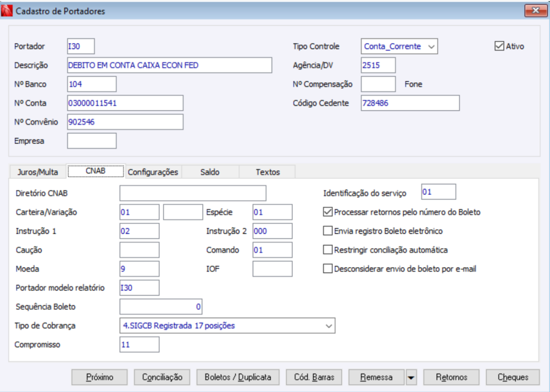The width and height of the screenshot is (550, 392).
Task: Enable Desconsiderar envio de boleto por e-mail
Action: tap(328, 268)
